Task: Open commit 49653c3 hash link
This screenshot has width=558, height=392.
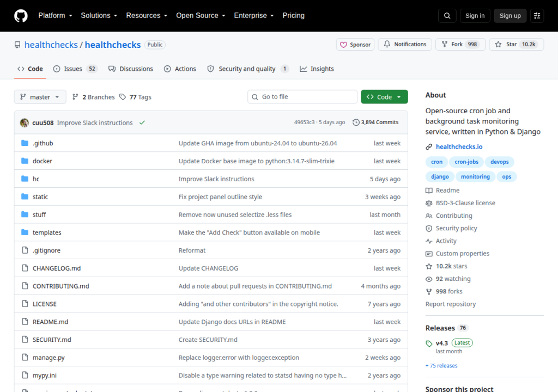Action: 304,122
